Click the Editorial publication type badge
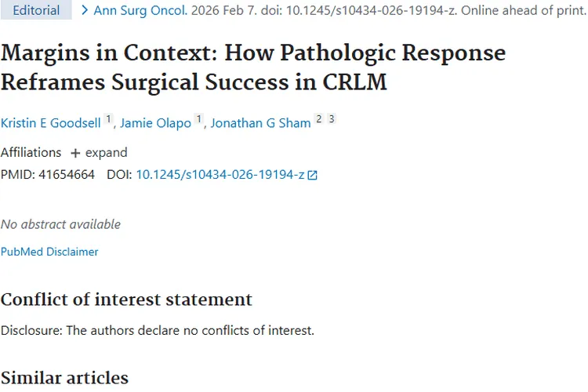The height and width of the screenshot is (392, 588). pos(36,11)
